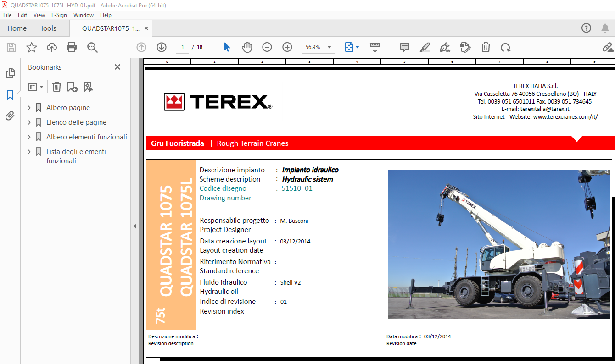
Task: Click the 'Rough Terrain Cranes' heading
Action: click(x=252, y=143)
